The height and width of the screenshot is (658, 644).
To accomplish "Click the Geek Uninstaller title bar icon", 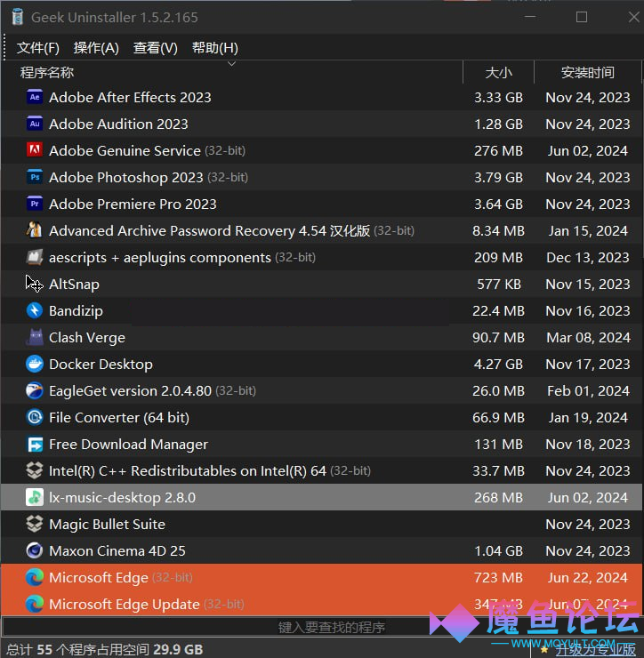I will [18, 17].
